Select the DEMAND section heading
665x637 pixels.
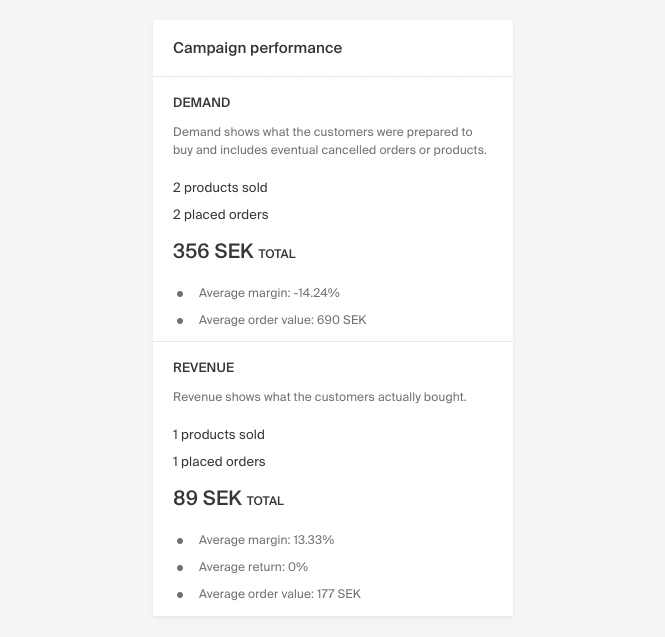tap(201, 103)
